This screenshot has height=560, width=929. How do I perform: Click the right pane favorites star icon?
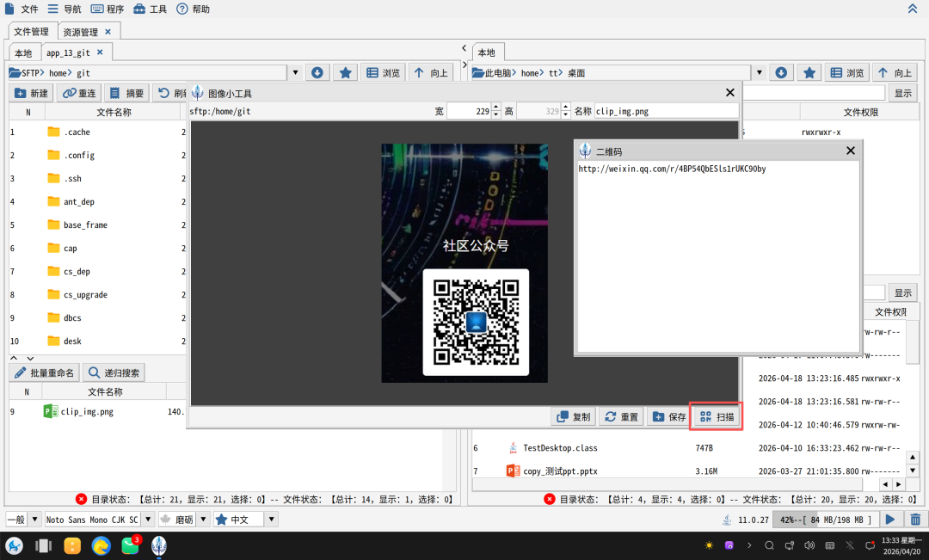click(809, 72)
